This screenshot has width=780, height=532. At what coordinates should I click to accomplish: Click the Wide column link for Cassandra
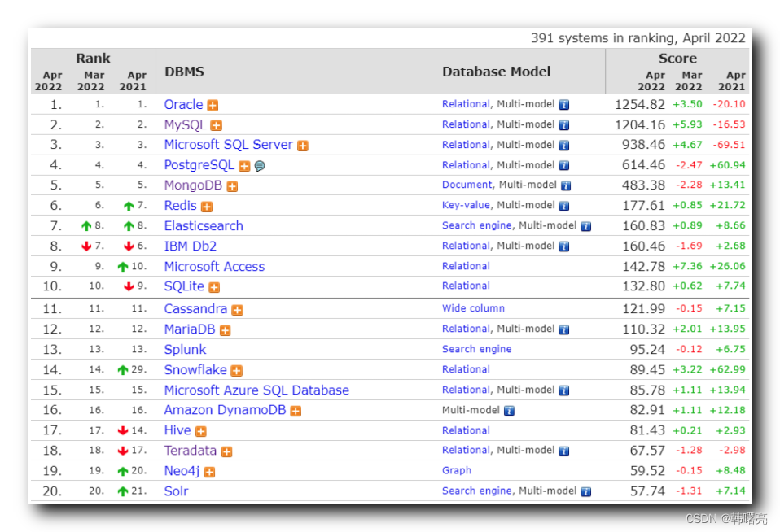[x=473, y=309]
